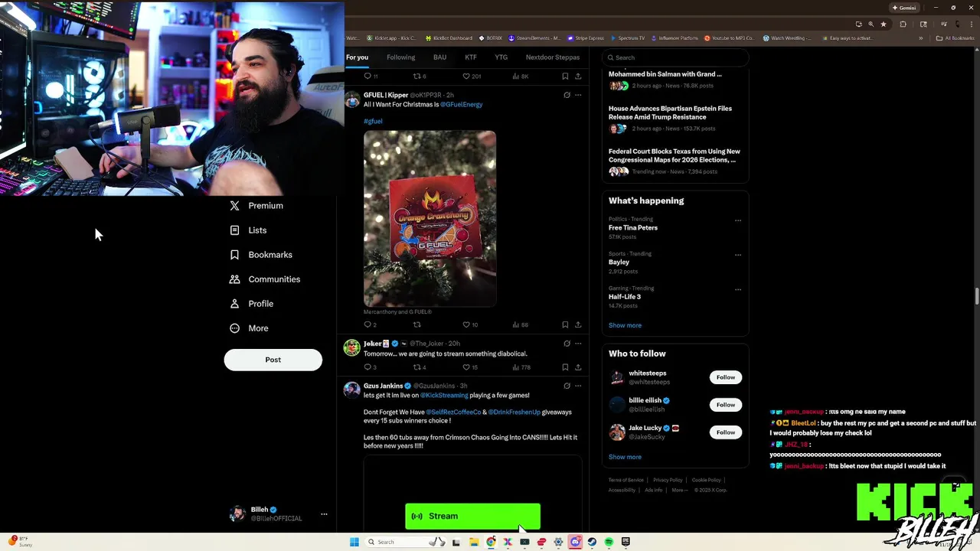Image resolution: width=980 pixels, height=551 pixels.
Task: Share the GFUEL Kipper post
Action: [578, 324]
